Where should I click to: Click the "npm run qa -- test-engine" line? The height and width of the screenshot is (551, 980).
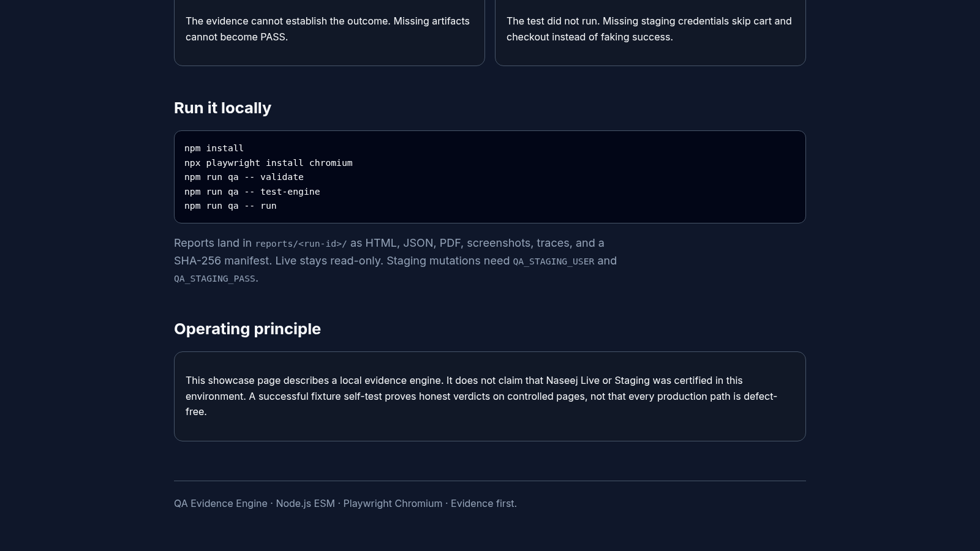point(252,192)
